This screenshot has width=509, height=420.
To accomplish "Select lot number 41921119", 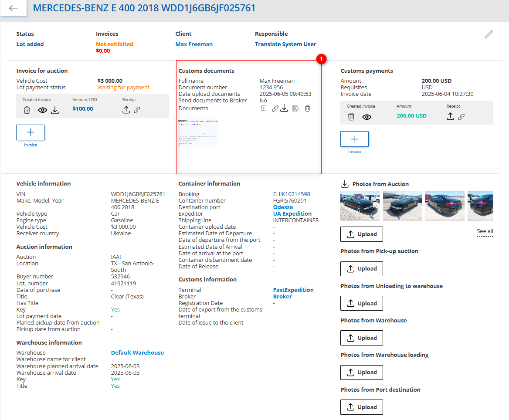I will 123,283.
